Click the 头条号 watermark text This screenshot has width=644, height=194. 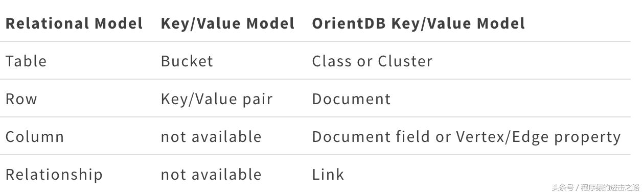pos(563,187)
